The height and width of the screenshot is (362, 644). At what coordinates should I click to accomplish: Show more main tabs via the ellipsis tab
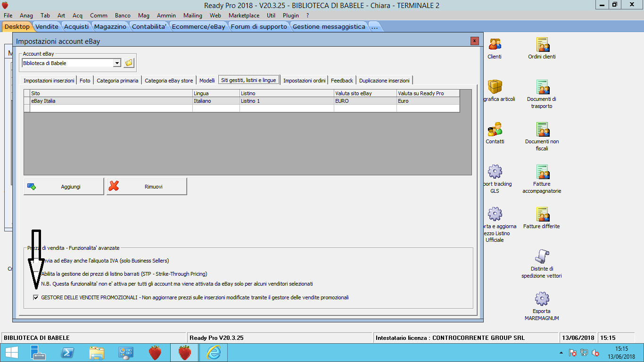point(375,26)
